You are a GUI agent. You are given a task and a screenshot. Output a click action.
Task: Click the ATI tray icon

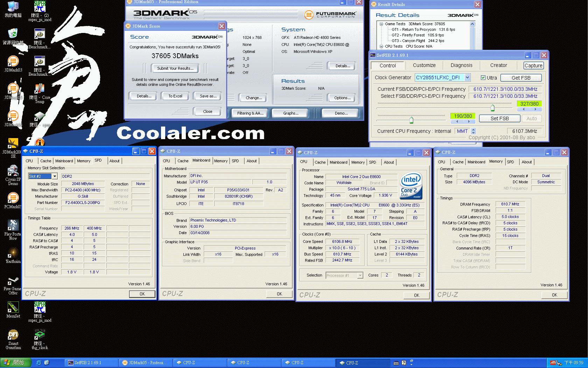(x=553, y=363)
